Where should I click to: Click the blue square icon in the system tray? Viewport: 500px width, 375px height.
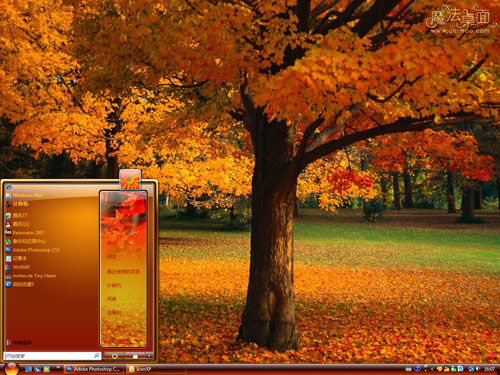[461, 368]
